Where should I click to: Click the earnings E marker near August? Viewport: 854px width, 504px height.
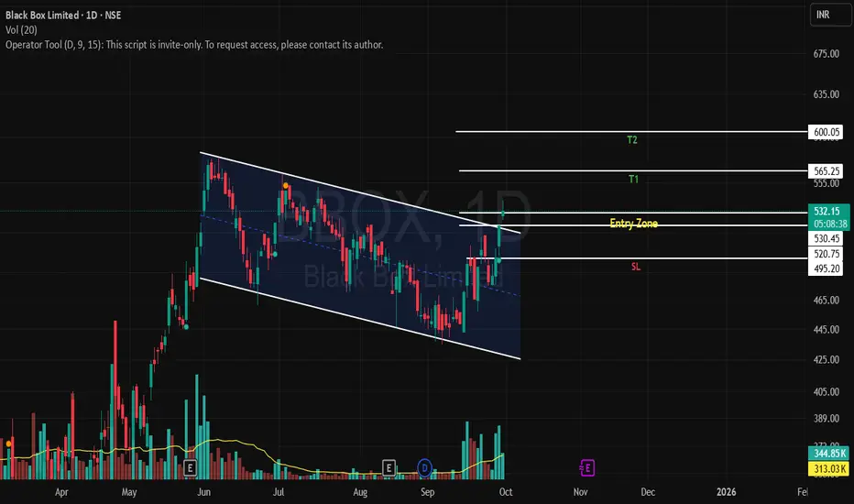tap(389, 467)
